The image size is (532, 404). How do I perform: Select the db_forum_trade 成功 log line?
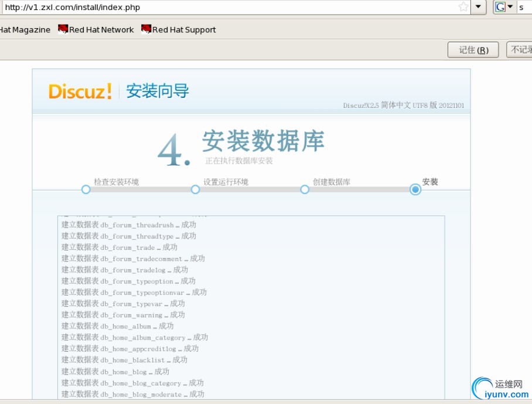tap(120, 247)
